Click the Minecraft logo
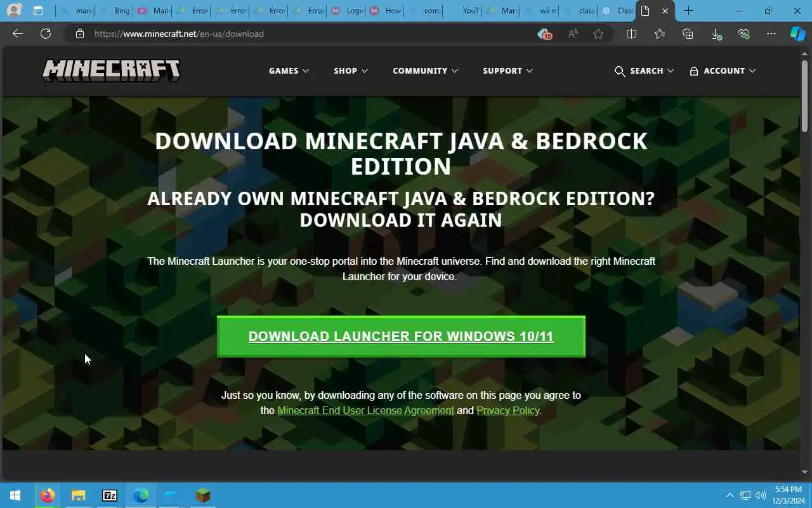Screen dimensions: 812x508 (111, 70)
